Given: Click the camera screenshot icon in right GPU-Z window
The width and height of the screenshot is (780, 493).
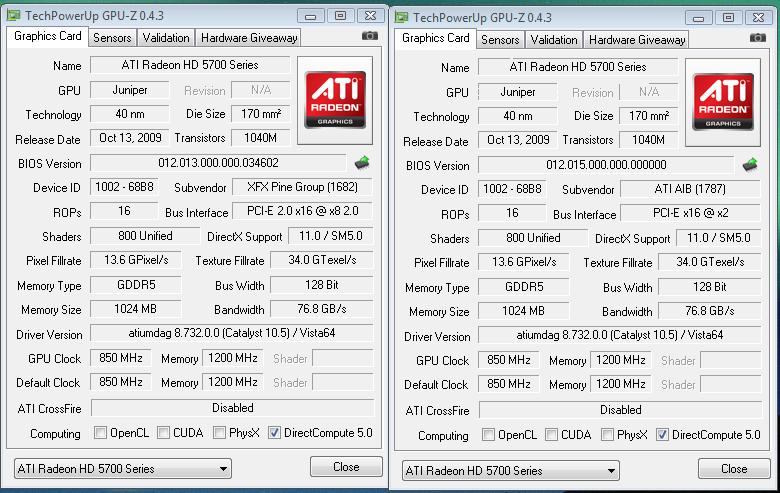Looking at the screenshot, I should pos(758,38).
